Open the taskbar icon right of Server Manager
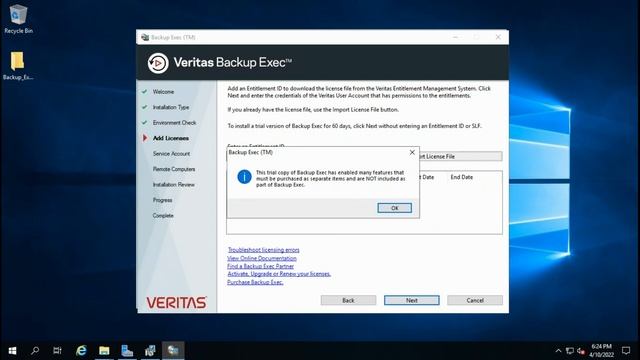 [x=150, y=351]
